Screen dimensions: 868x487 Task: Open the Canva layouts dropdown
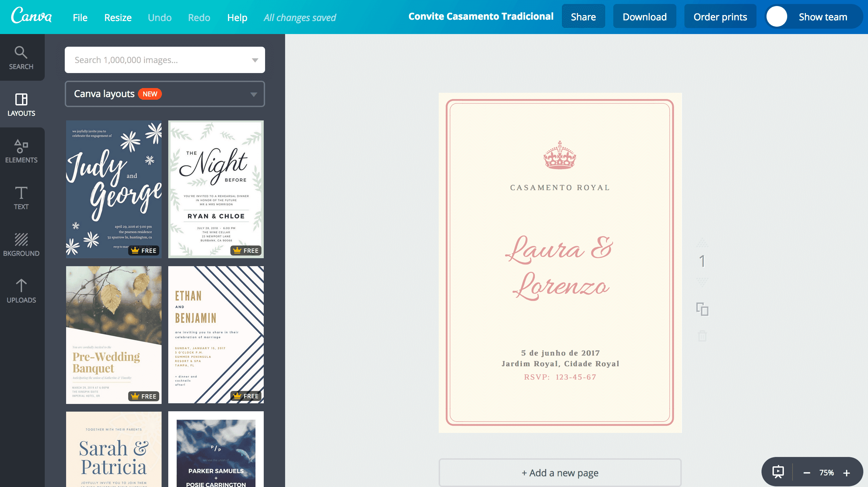point(165,94)
